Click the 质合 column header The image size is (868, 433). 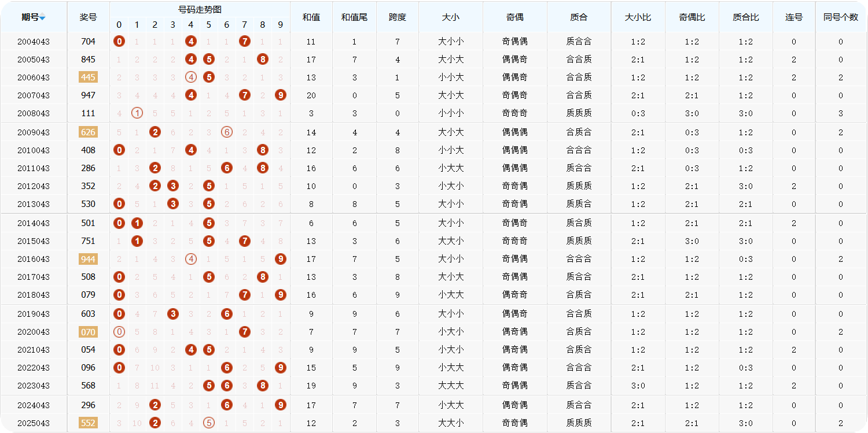click(579, 17)
